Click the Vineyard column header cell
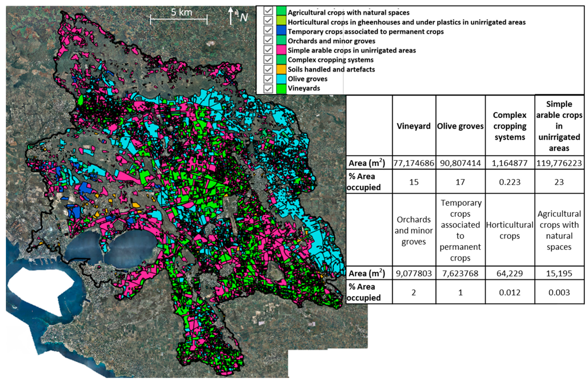 414,126
